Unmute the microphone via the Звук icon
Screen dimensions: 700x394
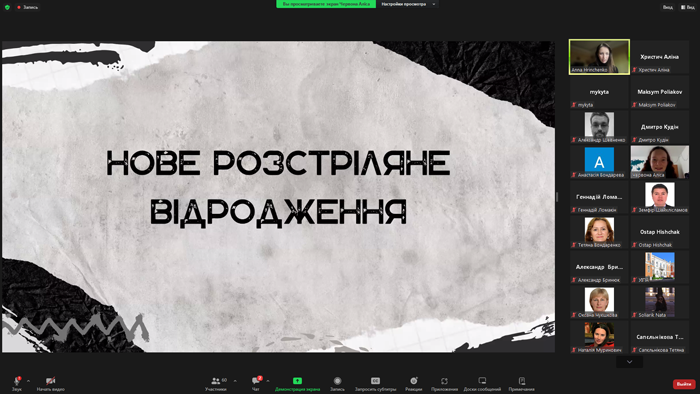17,381
